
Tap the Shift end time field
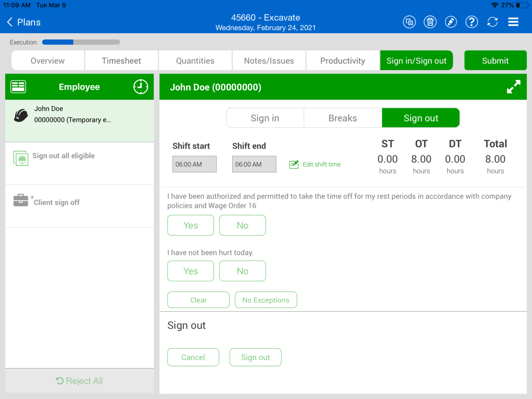pos(254,164)
